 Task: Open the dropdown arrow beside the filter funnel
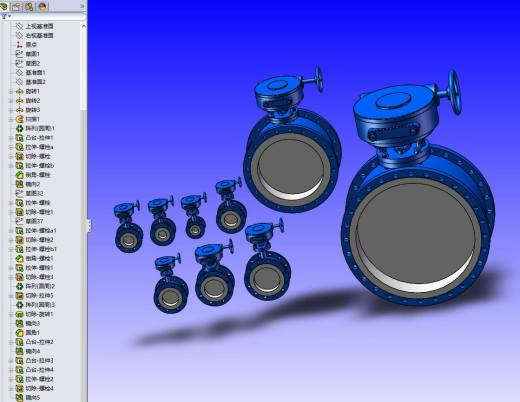(10, 16)
